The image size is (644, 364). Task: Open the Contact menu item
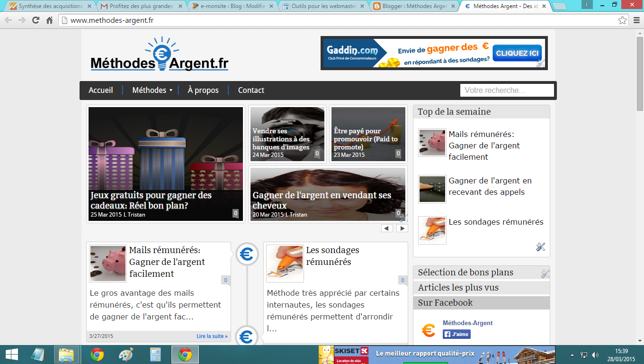tap(251, 90)
